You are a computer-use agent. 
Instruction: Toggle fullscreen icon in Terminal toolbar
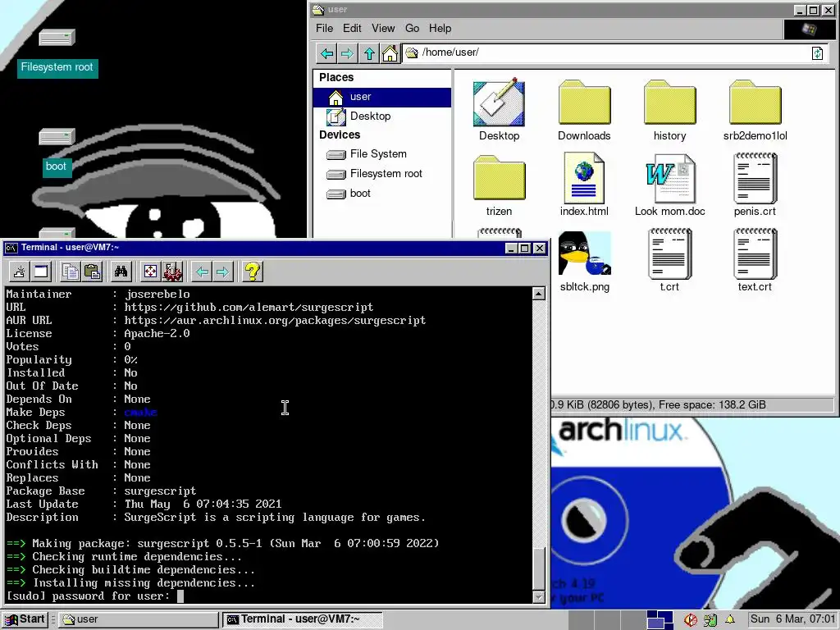click(x=151, y=272)
